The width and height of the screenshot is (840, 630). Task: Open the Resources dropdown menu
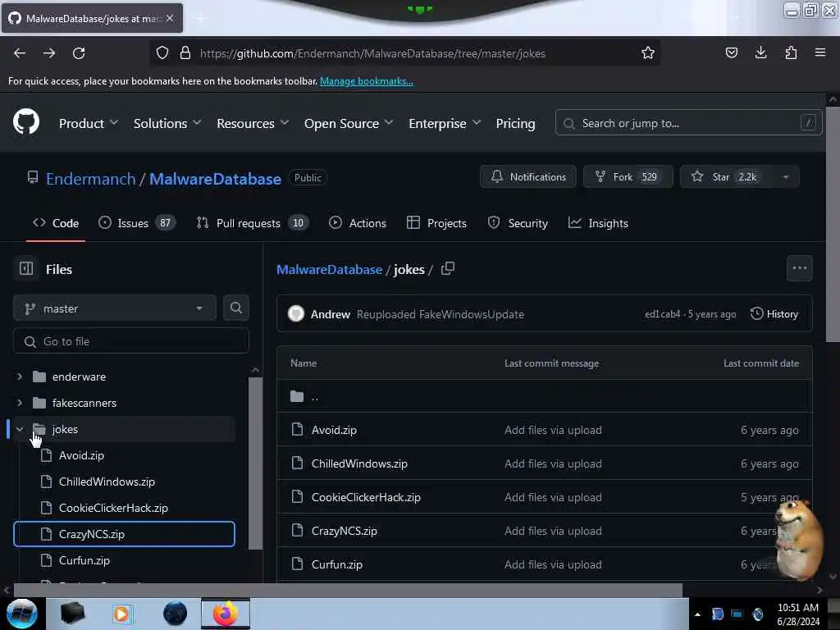(253, 123)
